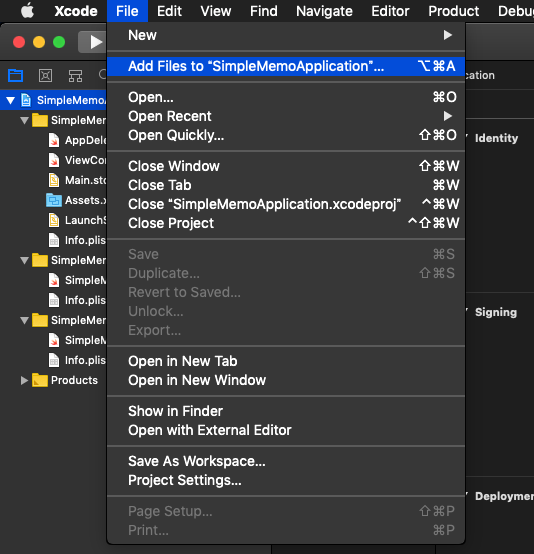Choose Open with External Editor

click(286, 430)
